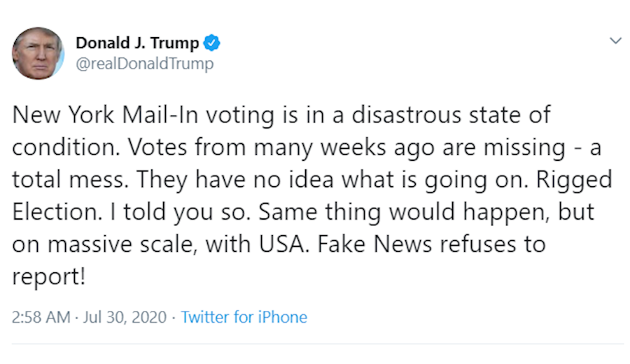Image resolution: width=630 pixels, height=364 pixels.
Task: Click the profile avatar photo
Action: coord(38,54)
